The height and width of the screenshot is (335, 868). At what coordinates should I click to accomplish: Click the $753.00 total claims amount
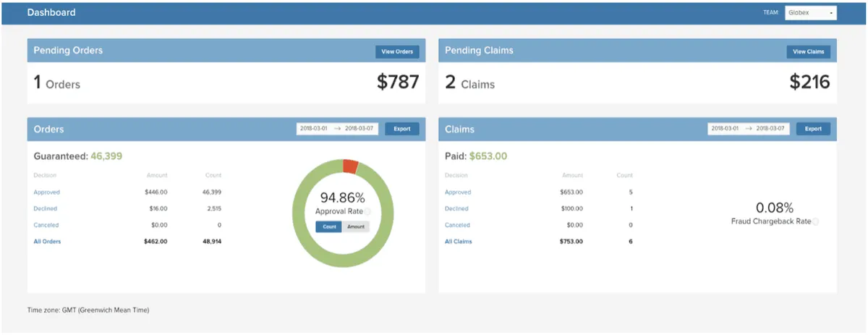pyautogui.click(x=571, y=242)
